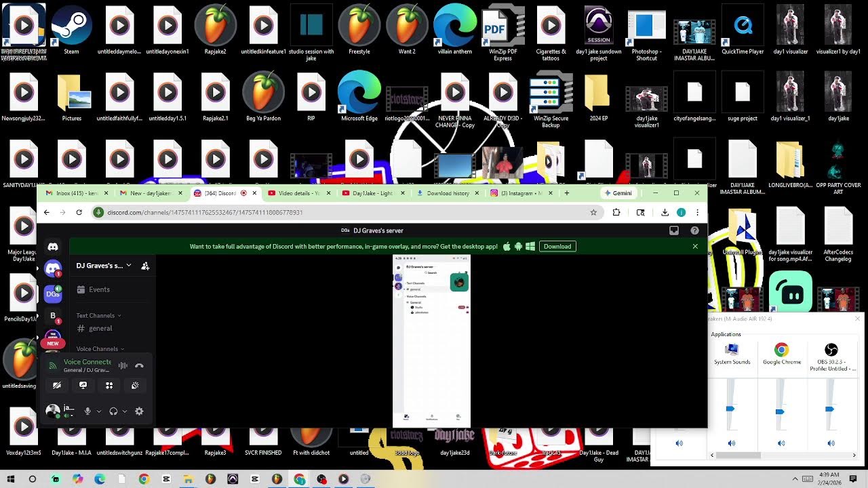The image size is (868, 488).
Task: Open the Discord help question mark icon
Action: (x=694, y=230)
